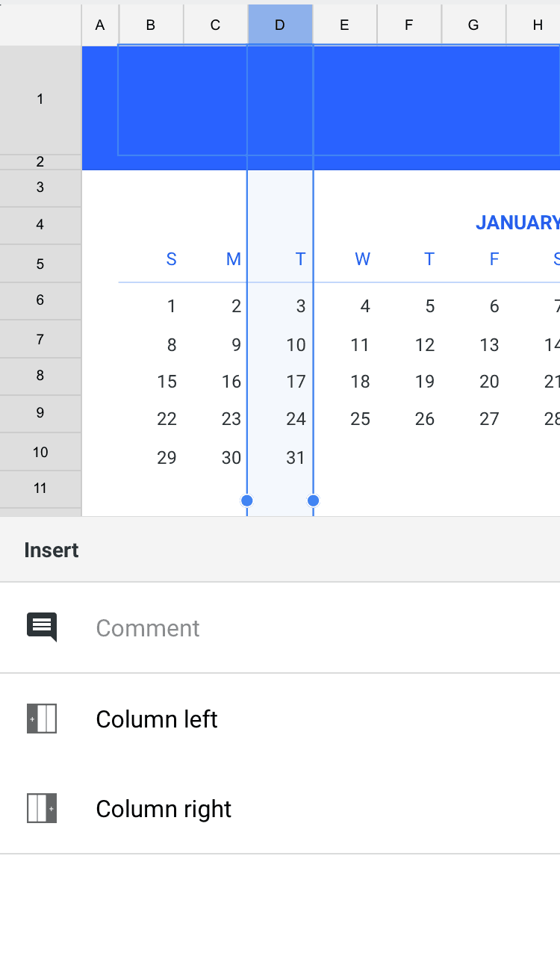Click column G header
Image resolution: width=560 pixels, height=971 pixels.
473,25
